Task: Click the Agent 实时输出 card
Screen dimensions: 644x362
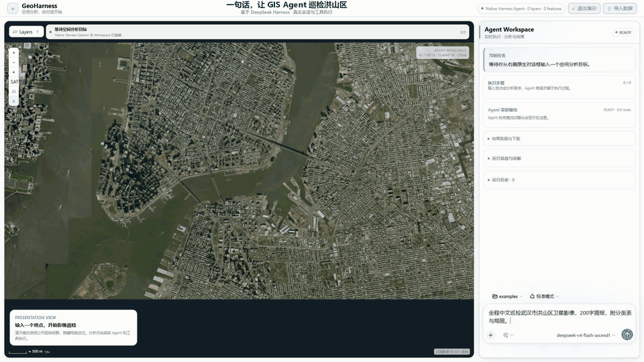Action: point(559,115)
